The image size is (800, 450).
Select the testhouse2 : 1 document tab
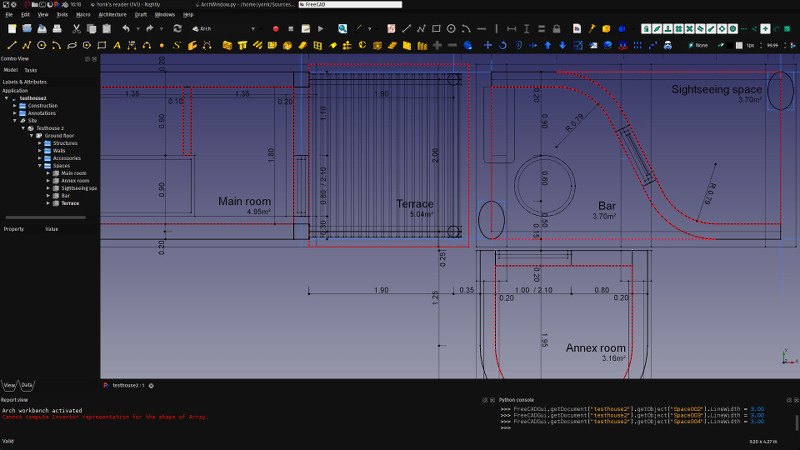point(128,386)
